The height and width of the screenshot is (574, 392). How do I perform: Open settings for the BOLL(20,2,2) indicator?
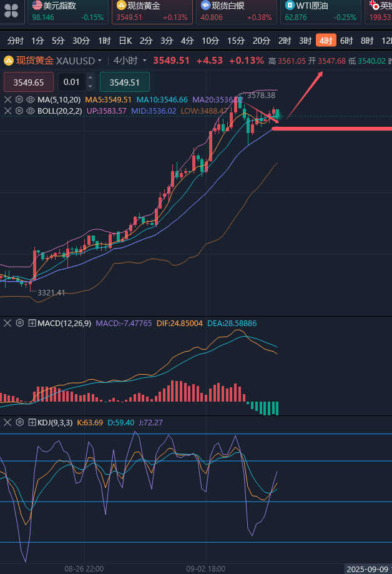tap(19, 111)
